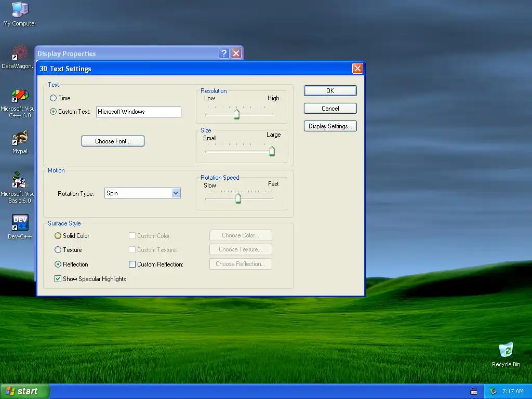The width and height of the screenshot is (532, 399).
Task: Click the Cancel button
Action: pyautogui.click(x=330, y=108)
